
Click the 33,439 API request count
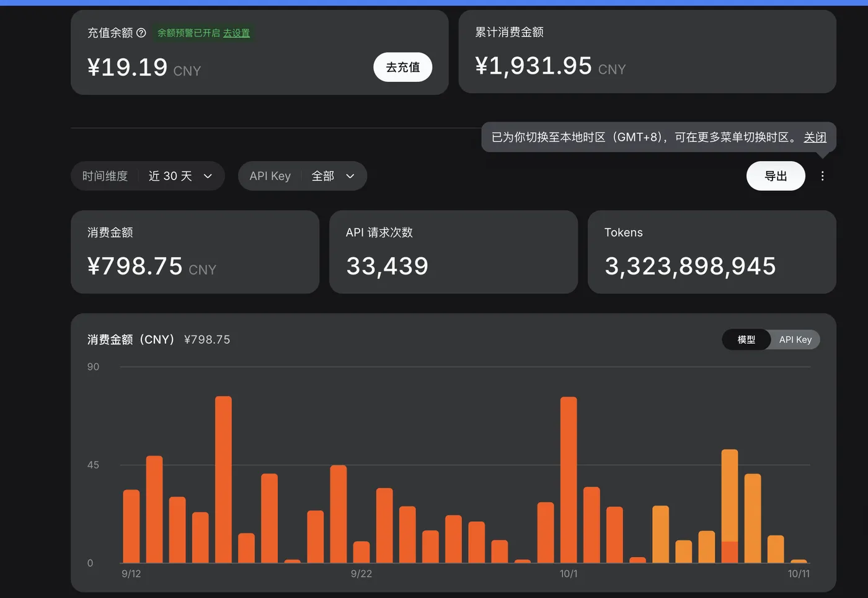[x=387, y=266]
